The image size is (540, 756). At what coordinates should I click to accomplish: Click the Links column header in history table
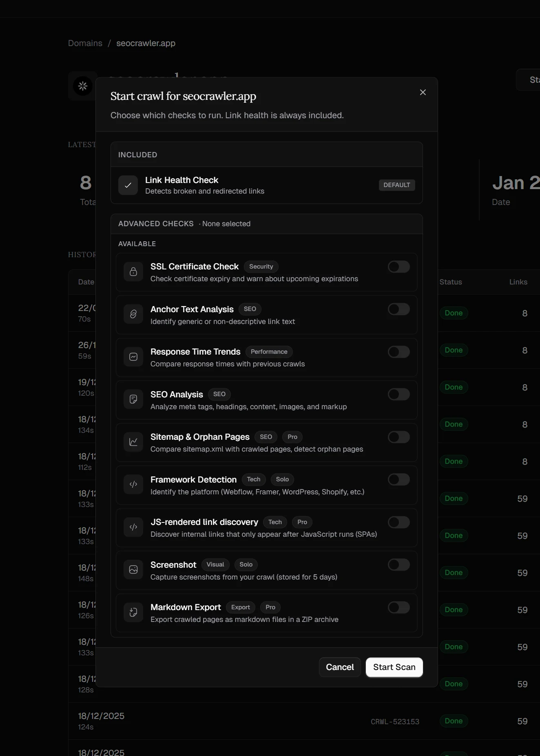coord(518,282)
